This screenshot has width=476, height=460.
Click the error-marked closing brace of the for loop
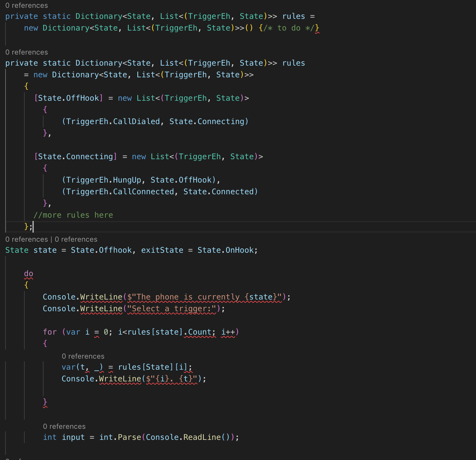(45, 402)
